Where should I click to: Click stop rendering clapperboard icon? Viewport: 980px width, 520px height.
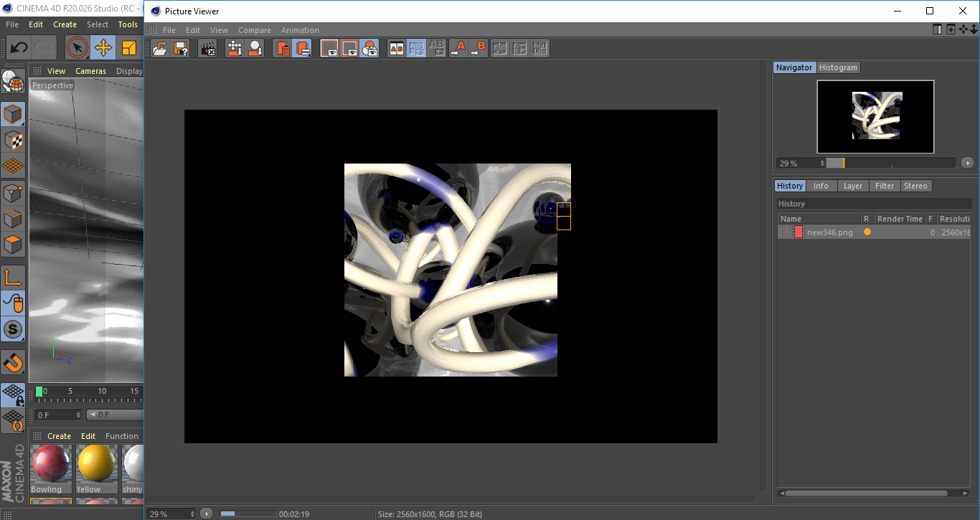point(208,48)
